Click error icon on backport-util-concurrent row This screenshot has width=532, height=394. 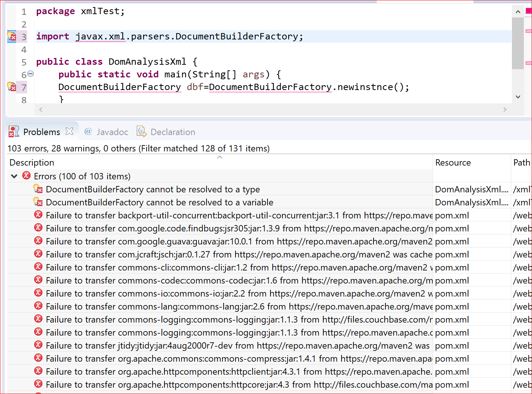click(x=38, y=215)
